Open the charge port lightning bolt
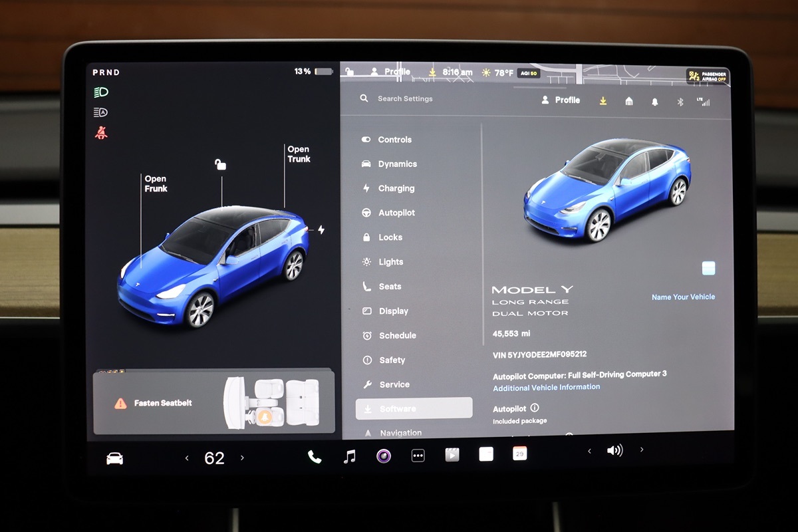Screen dimensions: 798x532 [x=321, y=230]
